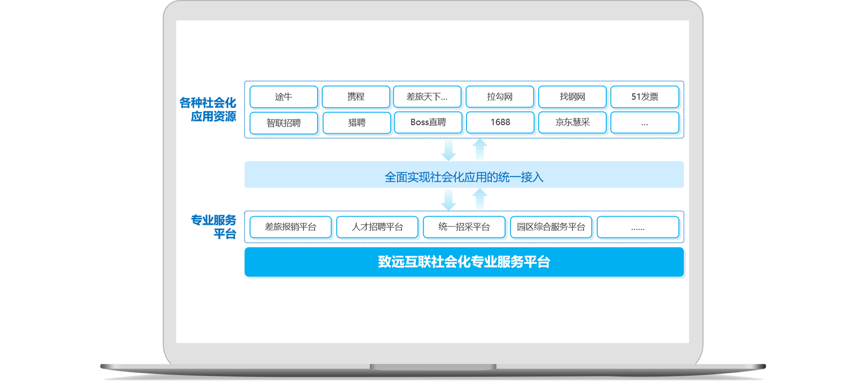Click the 各种社会化应用资源 heading label

click(x=208, y=109)
